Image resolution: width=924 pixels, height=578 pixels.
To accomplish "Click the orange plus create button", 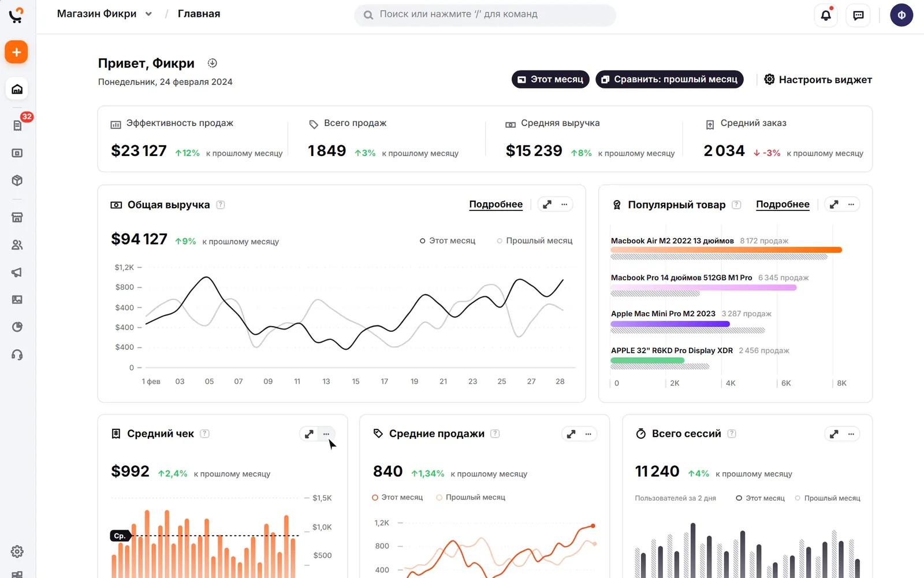I will pos(17,52).
